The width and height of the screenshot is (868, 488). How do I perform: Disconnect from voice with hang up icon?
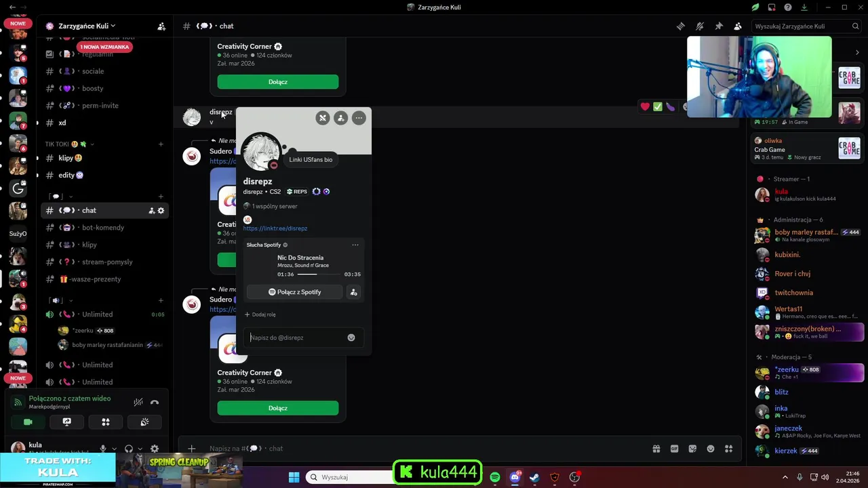coord(155,402)
